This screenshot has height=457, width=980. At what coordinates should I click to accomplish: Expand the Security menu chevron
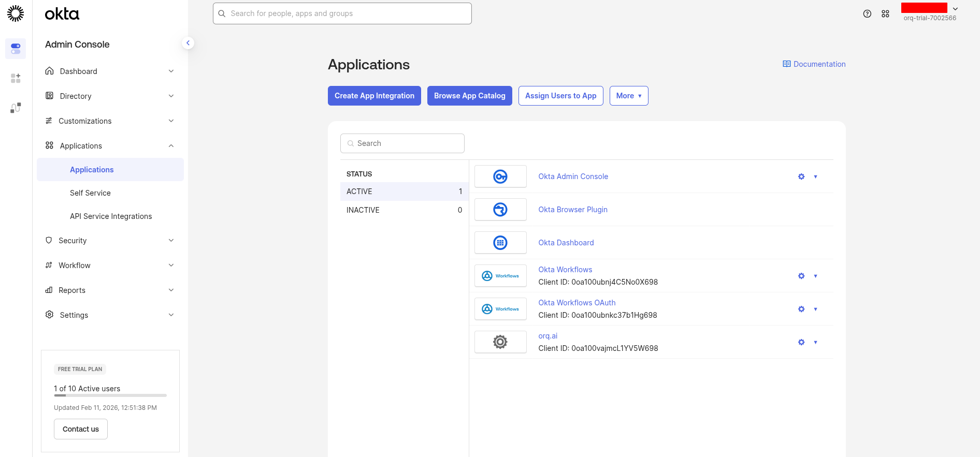[171, 240]
